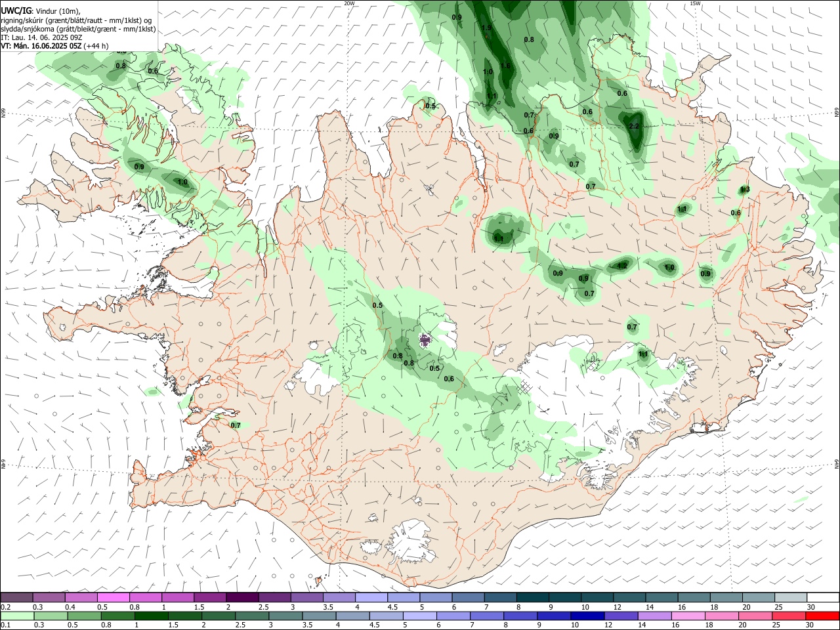Image resolution: width=840 pixels, height=630 pixels.
Task: Click the lightest green 0.1 rain legend swatch
Action: click(x=16, y=616)
